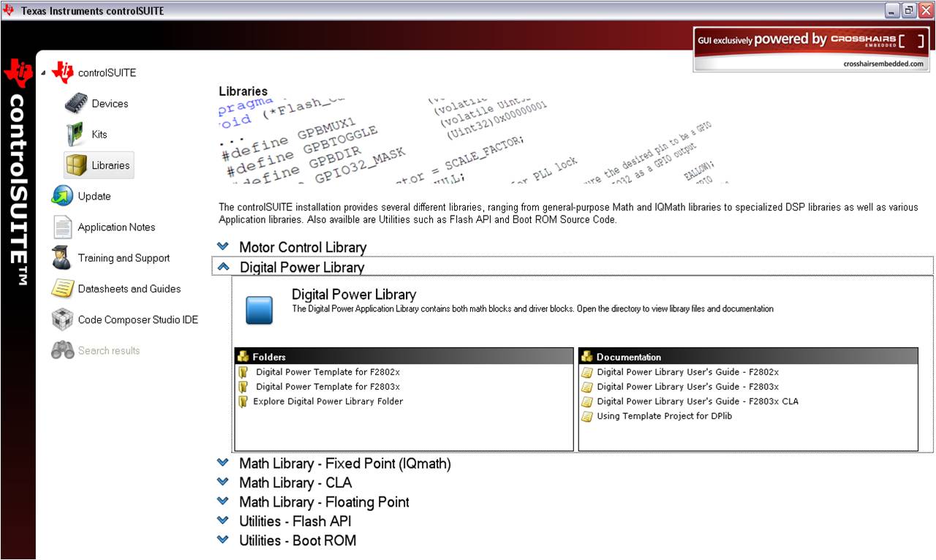Click Utilities - Boot ROM heading text

[x=298, y=541]
